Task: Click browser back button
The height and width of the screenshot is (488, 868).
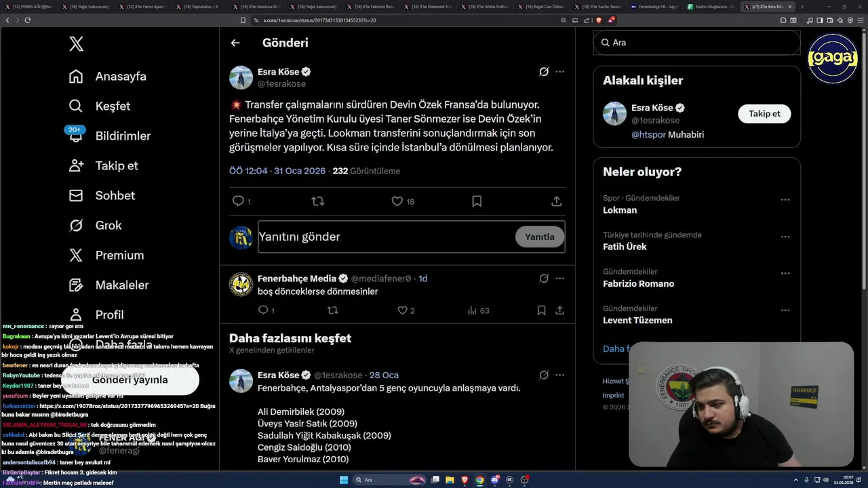Action: point(7,20)
